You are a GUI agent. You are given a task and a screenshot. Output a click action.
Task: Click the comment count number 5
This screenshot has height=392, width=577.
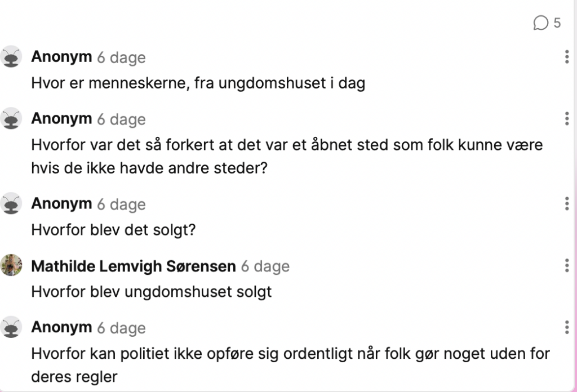click(x=557, y=23)
